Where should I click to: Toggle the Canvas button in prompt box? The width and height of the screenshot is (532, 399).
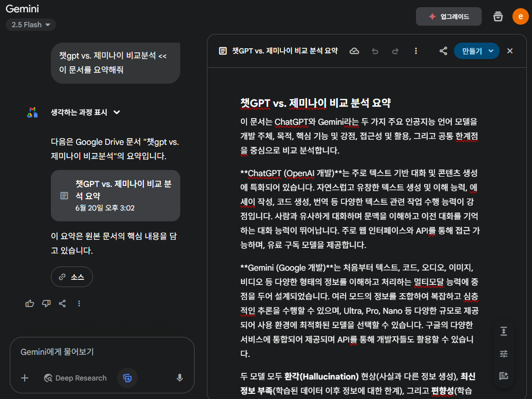[x=127, y=378]
